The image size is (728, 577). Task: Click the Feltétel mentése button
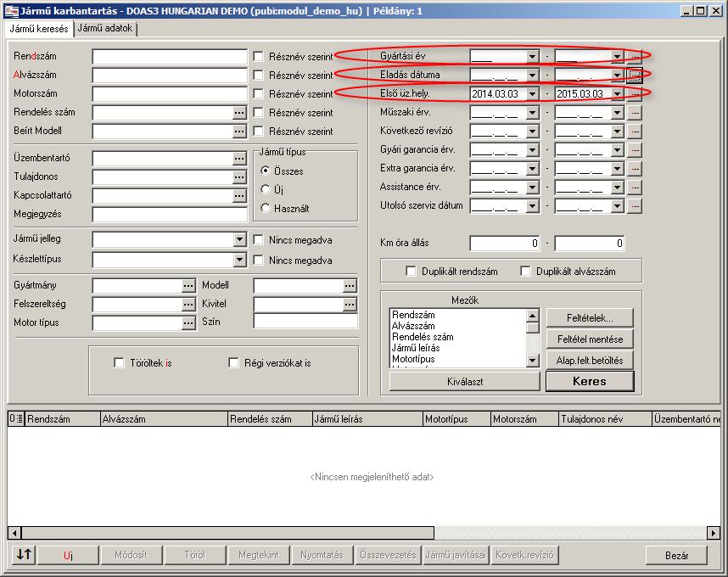point(590,339)
